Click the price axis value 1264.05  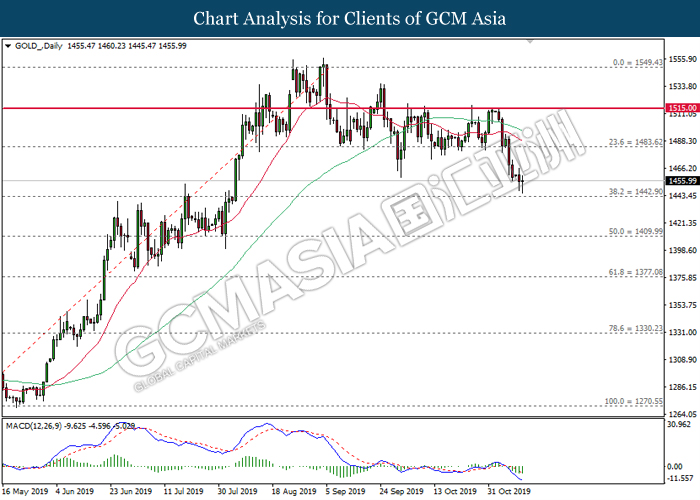(x=683, y=414)
